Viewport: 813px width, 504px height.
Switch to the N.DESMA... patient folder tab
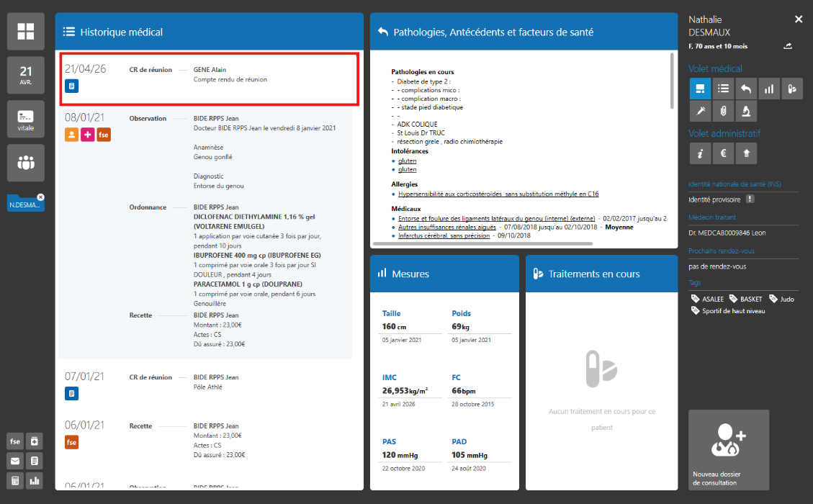tap(23, 204)
